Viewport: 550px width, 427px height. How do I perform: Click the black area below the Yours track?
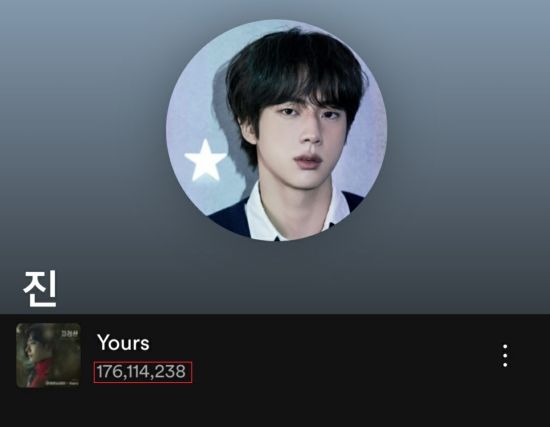(275, 411)
